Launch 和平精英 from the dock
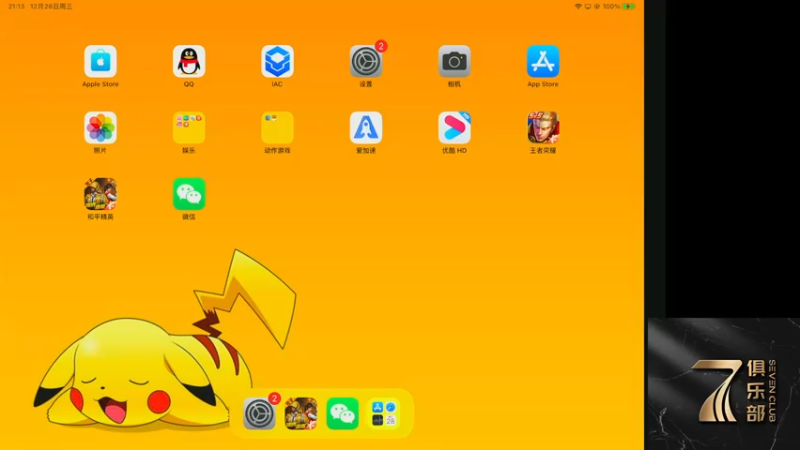This screenshot has width=800, height=450. 301,414
